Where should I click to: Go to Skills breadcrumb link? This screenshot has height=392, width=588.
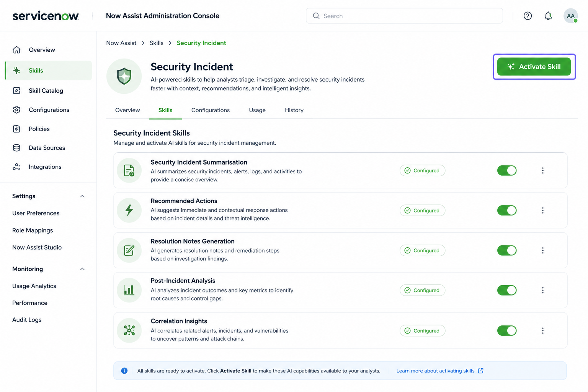[x=157, y=43]
